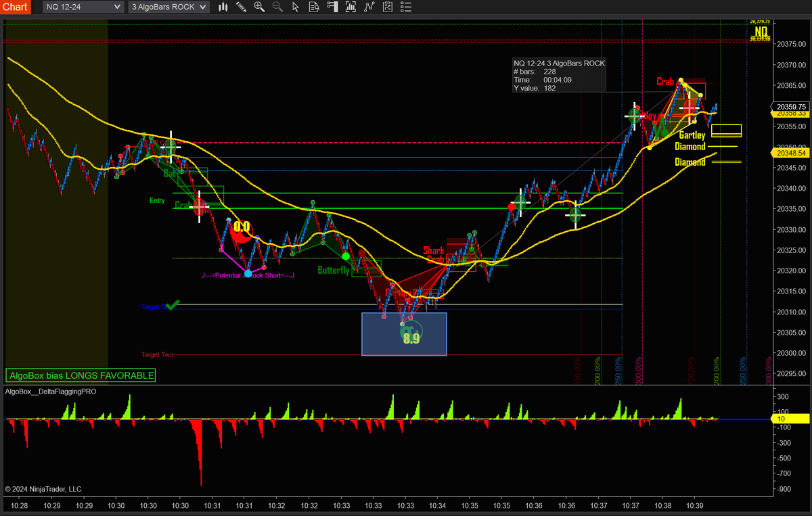Click the red Crab label near the high
This screenshot has width=812, height=516.
pyautogui.click(x=665, y=82)
